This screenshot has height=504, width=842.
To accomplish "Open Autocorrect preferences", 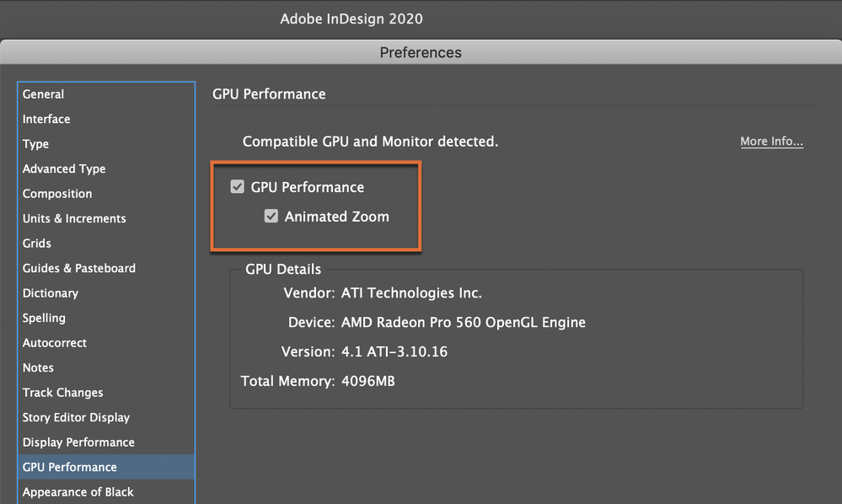I will (x=55, y=343).
